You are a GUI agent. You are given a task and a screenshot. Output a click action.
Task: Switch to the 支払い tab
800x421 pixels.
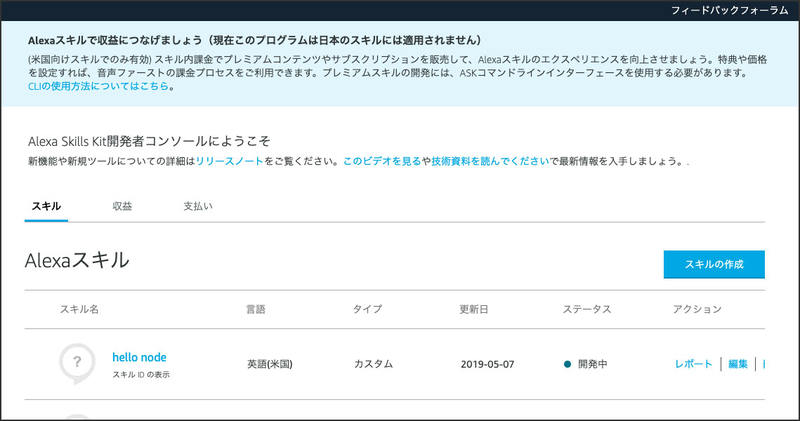pos(198,206)
